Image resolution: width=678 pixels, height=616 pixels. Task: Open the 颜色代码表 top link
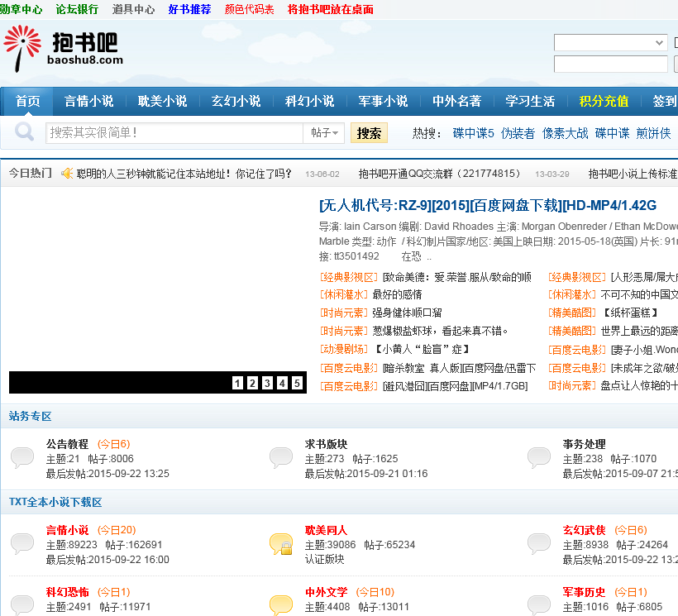pyautogui.click(x=249, y=9)
